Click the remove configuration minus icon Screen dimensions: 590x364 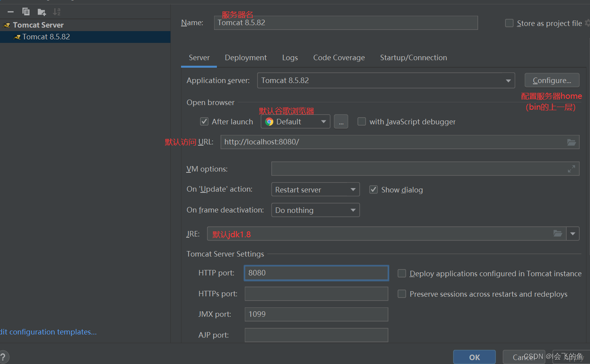(x=11, y=12)
